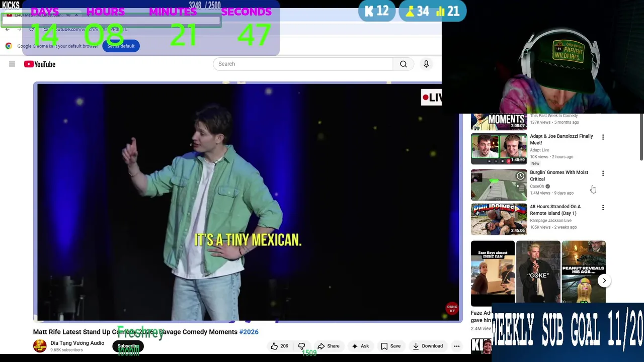Screen dimensions: 644x362
Task: Add Burglin' Gnomes video to queue
Action: point(520,188)
